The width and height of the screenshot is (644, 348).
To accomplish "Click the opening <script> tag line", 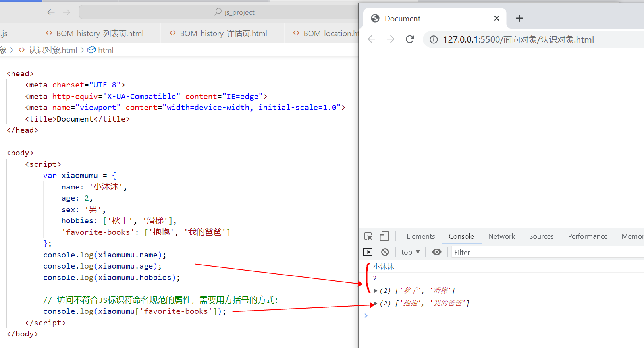I will click(43, 164).
